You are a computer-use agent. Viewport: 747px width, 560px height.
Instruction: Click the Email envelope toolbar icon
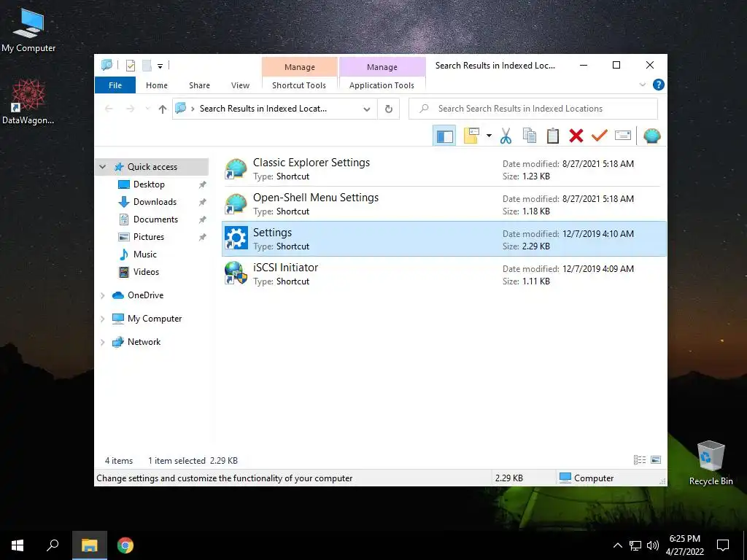623,136
